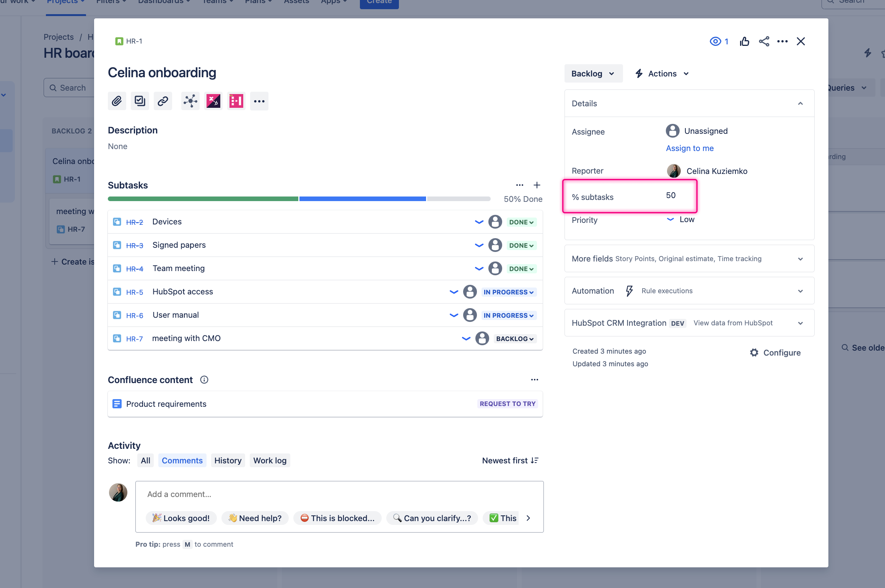885x588 pixels.
Task: Click the Add a comment input field
Action: click(339, 494)
